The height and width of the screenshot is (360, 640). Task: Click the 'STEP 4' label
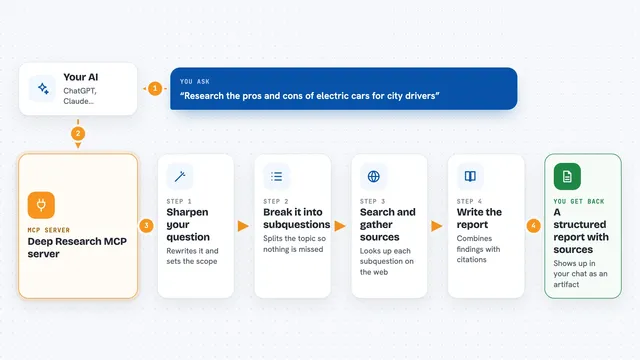point(469,201)
